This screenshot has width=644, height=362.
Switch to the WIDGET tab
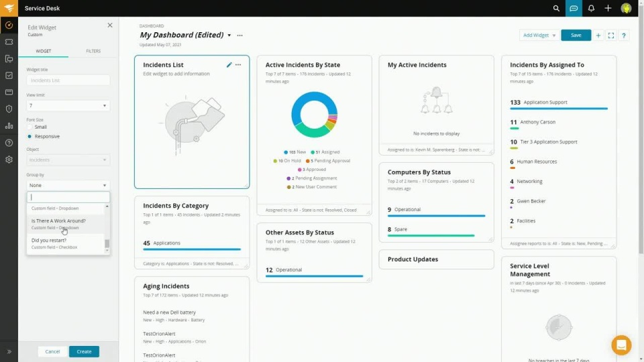[44, 52]
